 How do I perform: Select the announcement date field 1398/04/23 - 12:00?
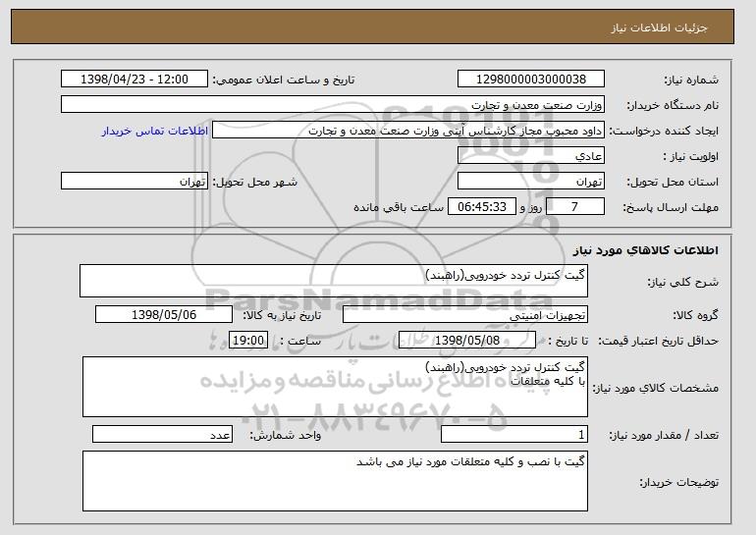pos(135,80)
